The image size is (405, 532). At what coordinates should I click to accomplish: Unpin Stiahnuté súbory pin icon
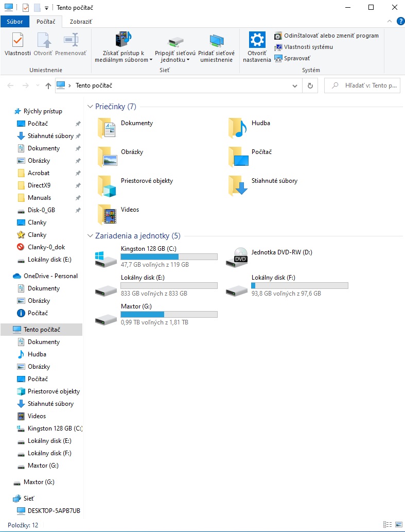coord(78,136)
